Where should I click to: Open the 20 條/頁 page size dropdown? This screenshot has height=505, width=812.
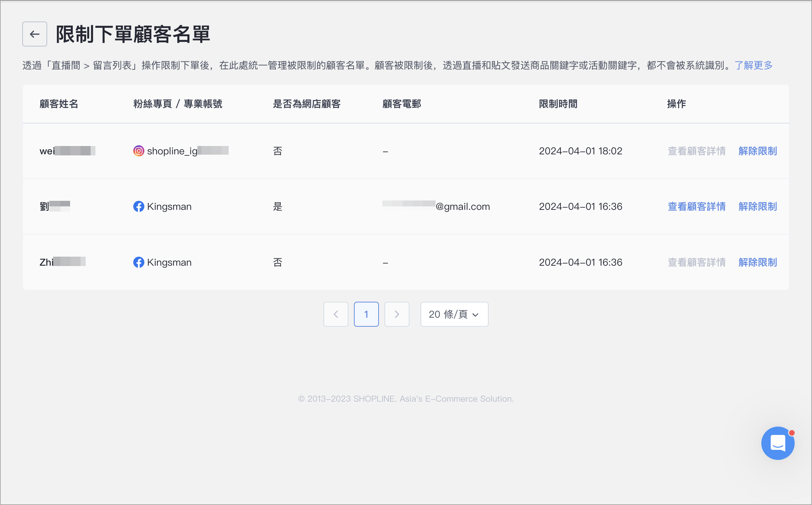point(454,314)
